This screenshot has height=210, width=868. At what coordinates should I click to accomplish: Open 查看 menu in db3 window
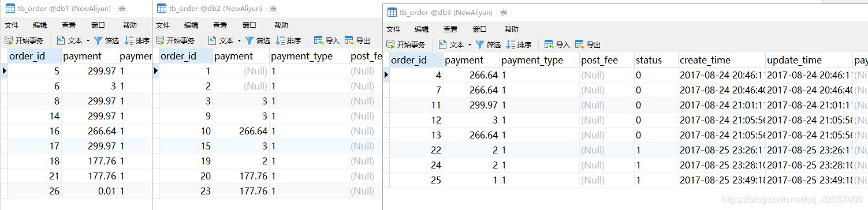click(450, 29)
